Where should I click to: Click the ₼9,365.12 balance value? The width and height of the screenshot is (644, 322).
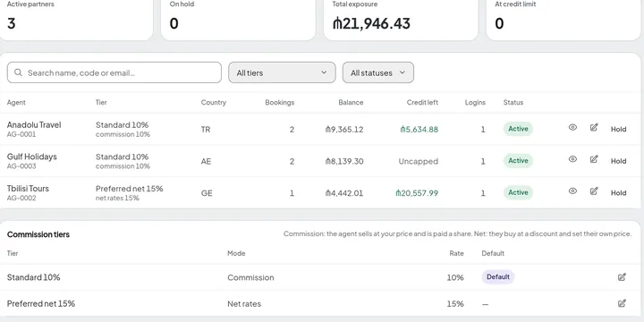(x=344, y=130)
